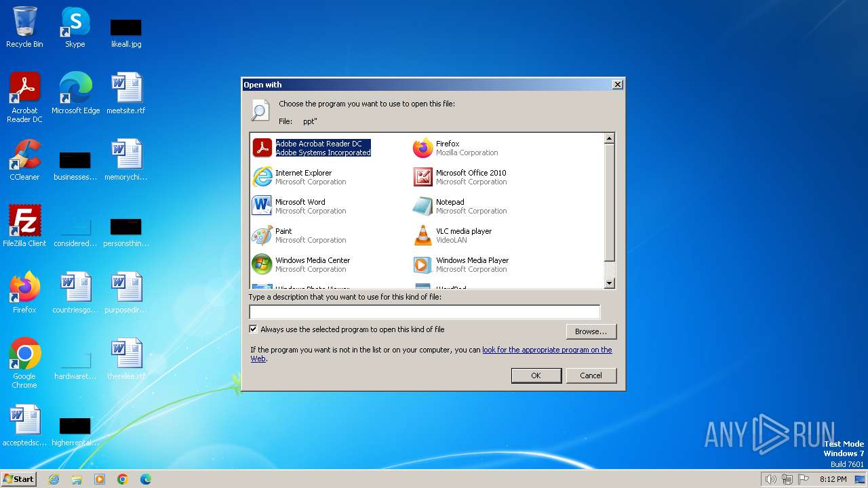Open Windows Explorer from taskbar
This screenshot has height=488, width=868.
tap(77, 479)
